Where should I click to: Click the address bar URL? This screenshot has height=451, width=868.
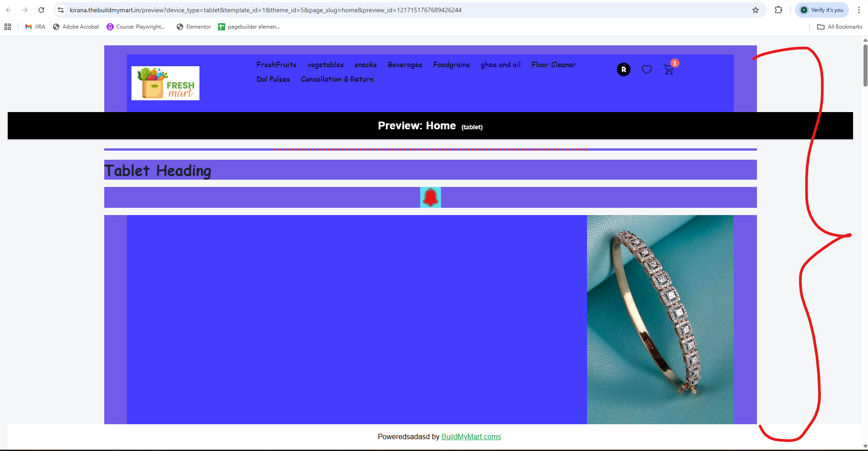pos(266,10)
